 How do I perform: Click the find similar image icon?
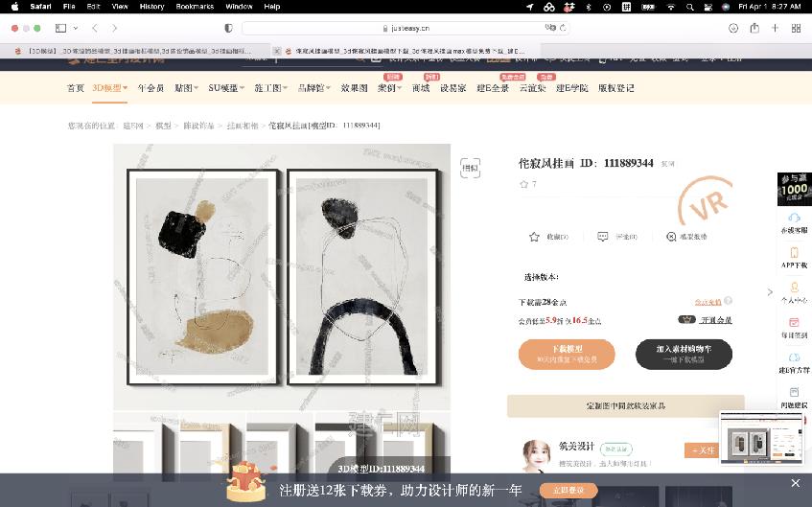[x=470, y=168]
